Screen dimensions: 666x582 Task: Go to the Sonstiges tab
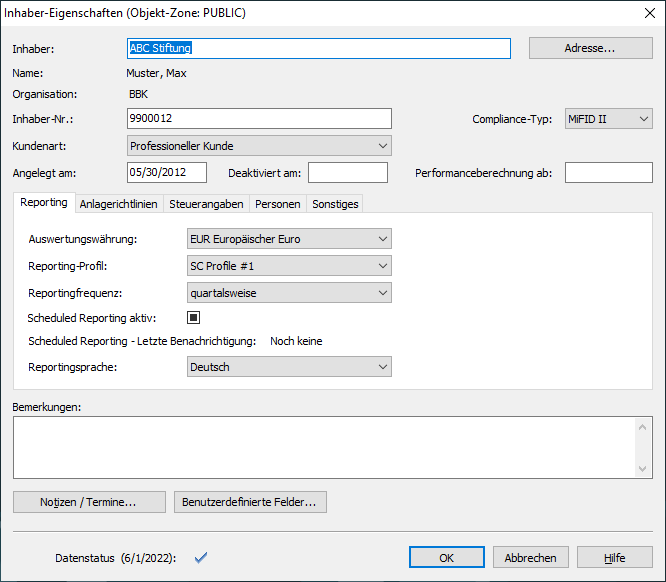pyautogui.click(x=335, y=204)
